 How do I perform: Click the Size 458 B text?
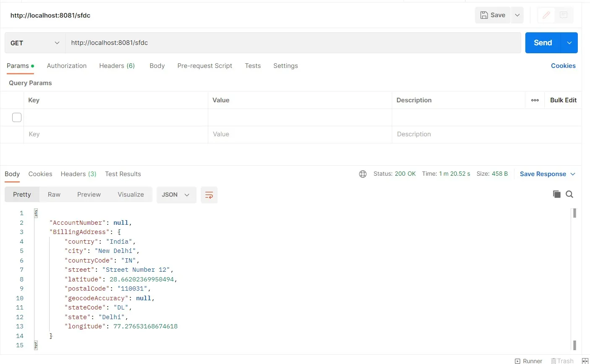point(492,174)
